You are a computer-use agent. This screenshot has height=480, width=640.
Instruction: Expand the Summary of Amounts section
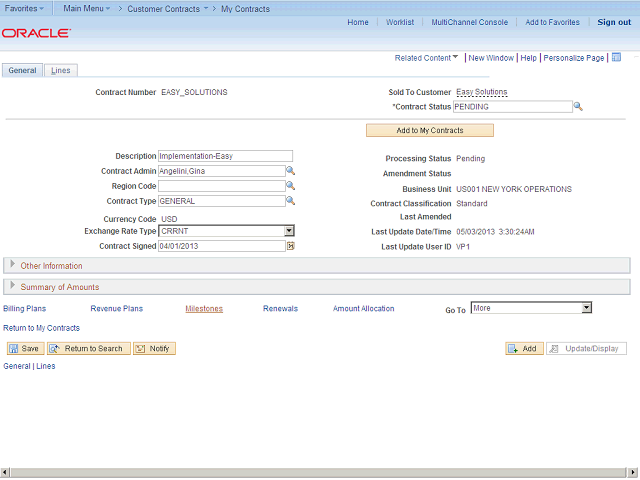tap(12, 287)
